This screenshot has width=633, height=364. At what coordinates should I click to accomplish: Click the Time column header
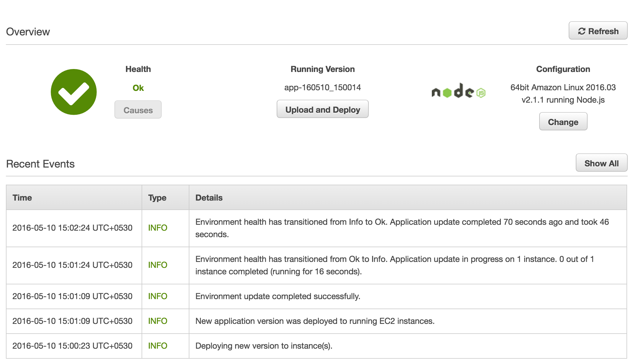coord(22,198)
